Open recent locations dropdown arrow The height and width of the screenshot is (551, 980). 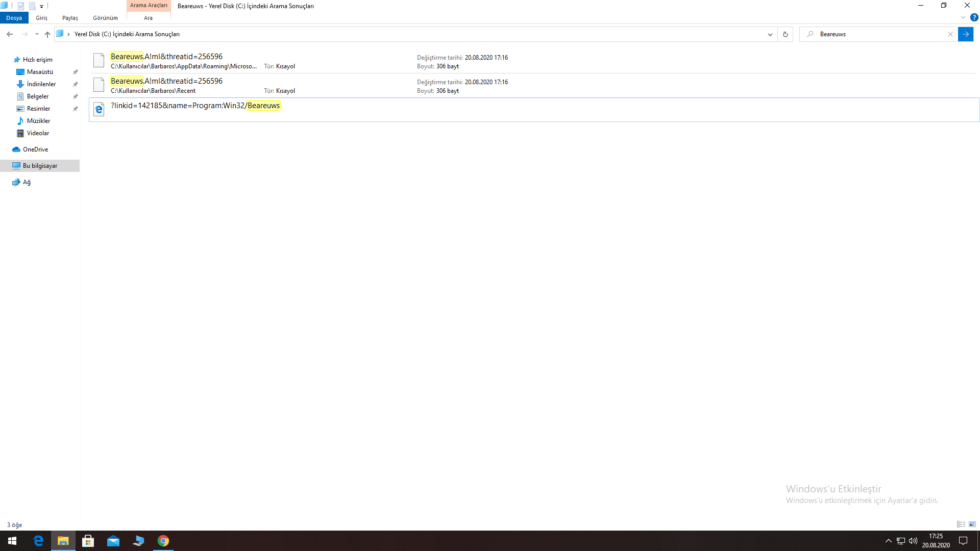37,34
